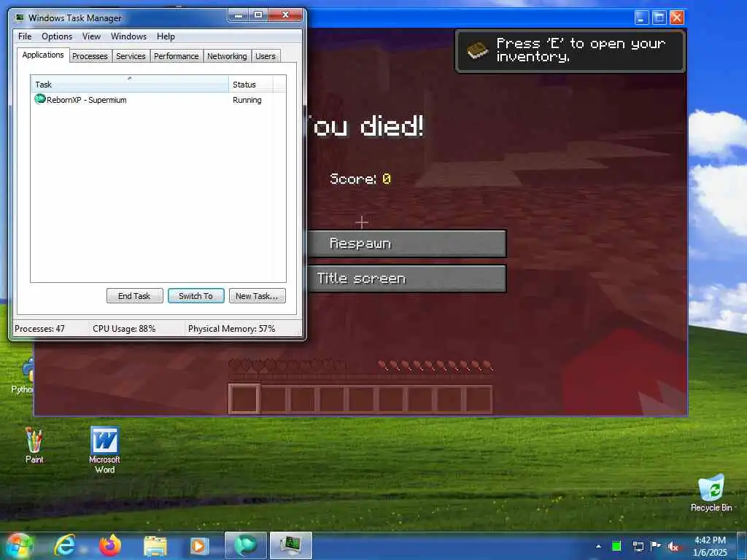747x560 pixels.
Task: Switch to the Services tab
Action: tap(131, 56)
